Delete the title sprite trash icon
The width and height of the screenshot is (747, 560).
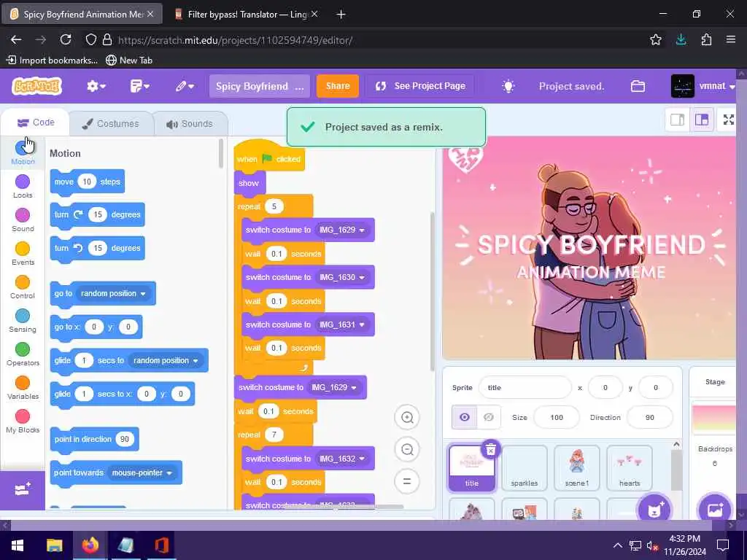click(x=490, y=449)
